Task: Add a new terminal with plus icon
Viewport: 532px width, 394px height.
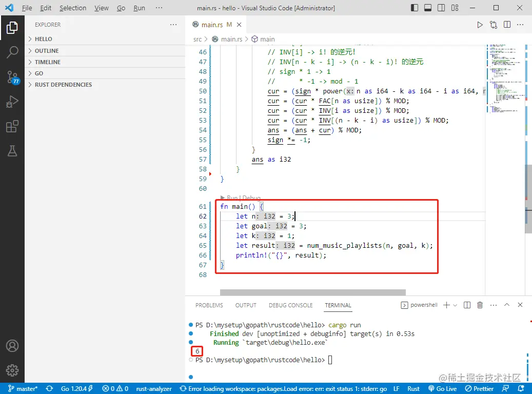Action: coord(446,305)
